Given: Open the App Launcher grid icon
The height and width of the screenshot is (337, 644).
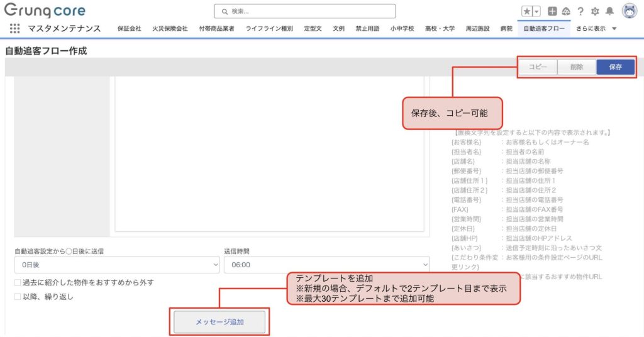Looking at the screenshot, I should tap(14, 28).
